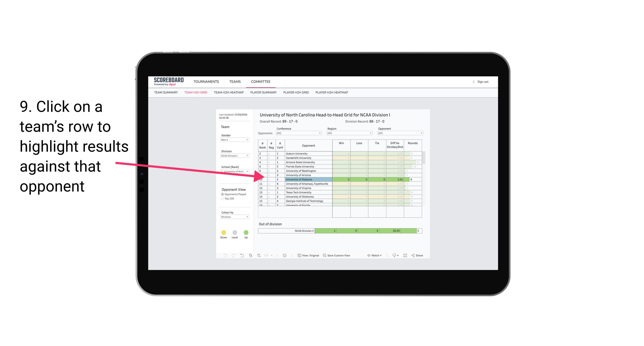
Task: Switch to Team H2H Heatmap tab
Action: pos(229,92)
